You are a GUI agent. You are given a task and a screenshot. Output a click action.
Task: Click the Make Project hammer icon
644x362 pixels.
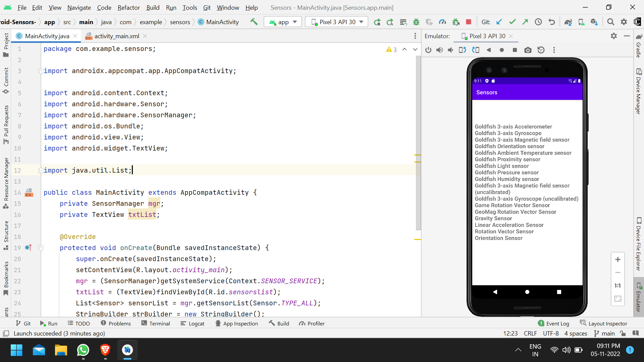[x=254, y=22]
